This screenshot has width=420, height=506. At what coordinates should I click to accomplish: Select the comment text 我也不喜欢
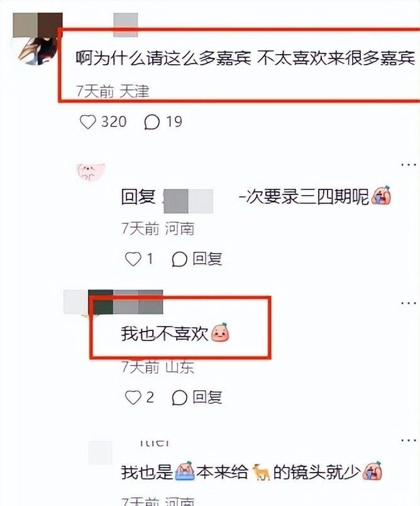[165, 334]
